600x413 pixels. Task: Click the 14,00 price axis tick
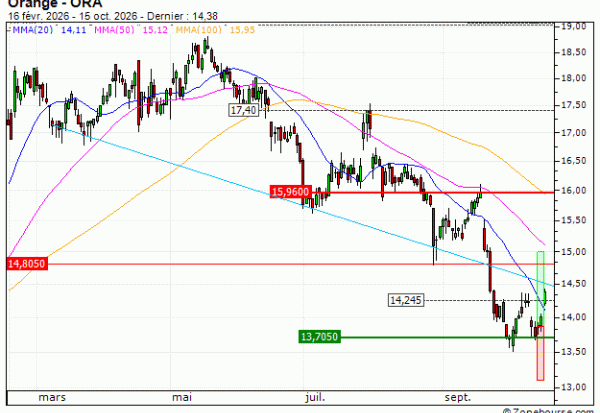[574, 317]
